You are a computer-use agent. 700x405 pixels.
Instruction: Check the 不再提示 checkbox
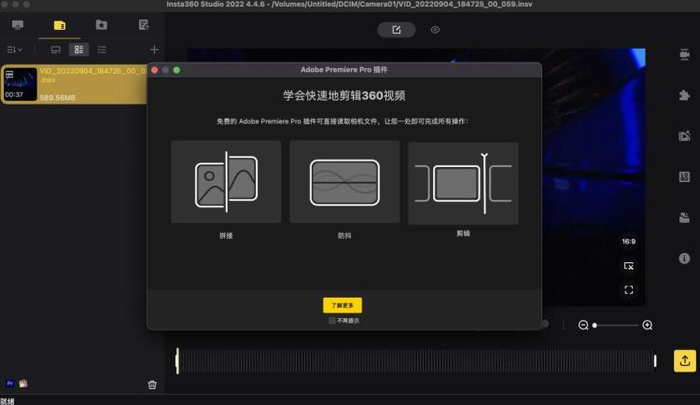point(332,321)
